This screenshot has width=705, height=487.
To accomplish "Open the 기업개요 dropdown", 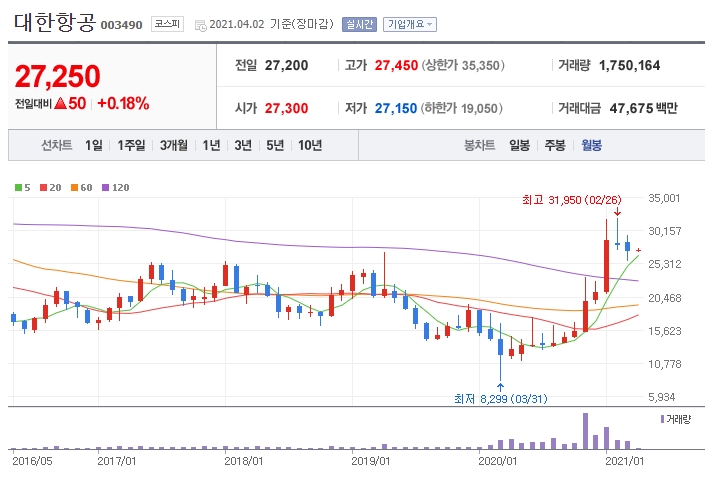I will [x=410, y=24].
